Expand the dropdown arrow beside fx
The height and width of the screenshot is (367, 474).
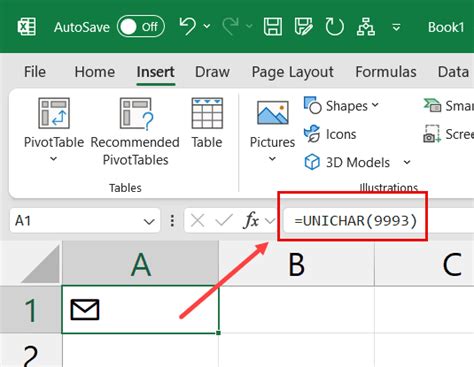pyautogui.click(x=270, y=221)
